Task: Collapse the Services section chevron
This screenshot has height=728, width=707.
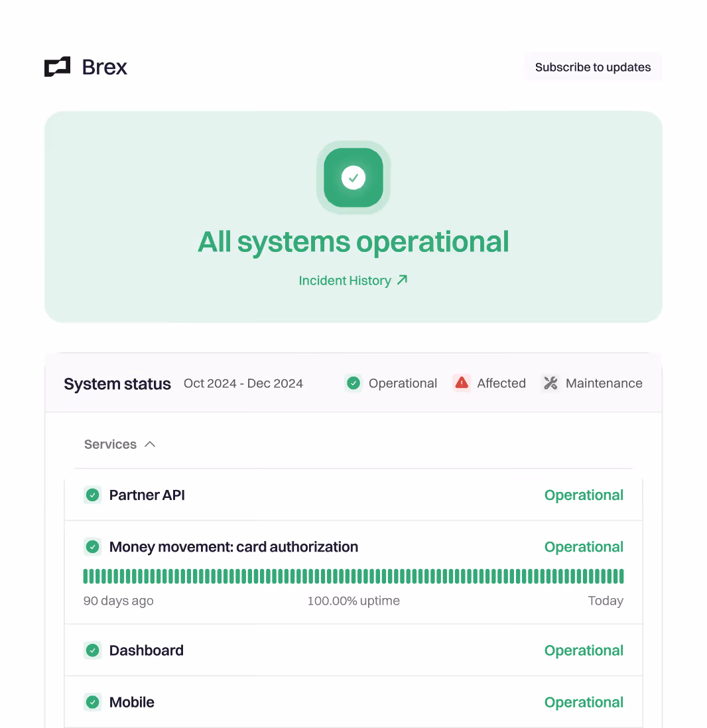Action: (150, 444)
